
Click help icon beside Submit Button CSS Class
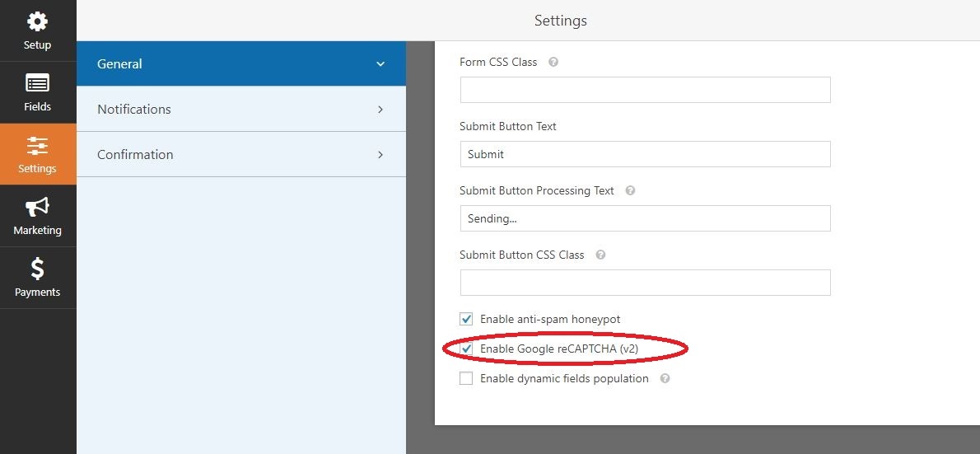600,255
